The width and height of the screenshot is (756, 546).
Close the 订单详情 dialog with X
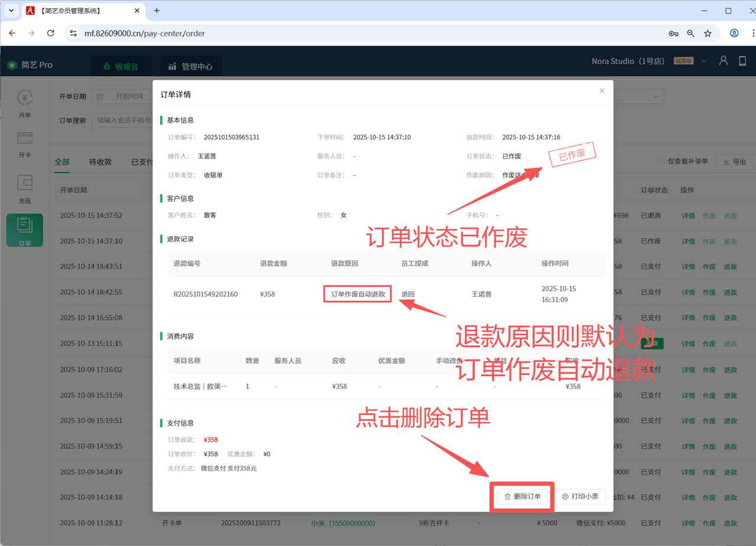click(x=602, y=91)
